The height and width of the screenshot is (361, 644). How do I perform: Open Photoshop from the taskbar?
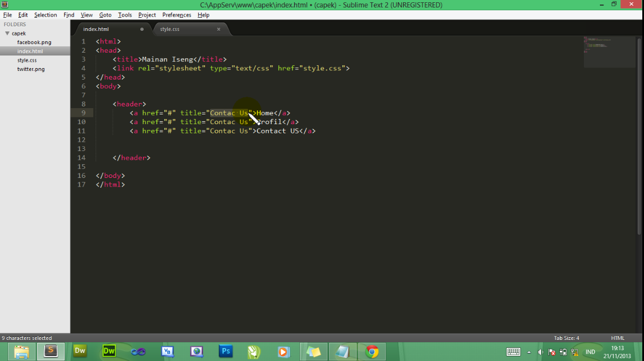226,351
